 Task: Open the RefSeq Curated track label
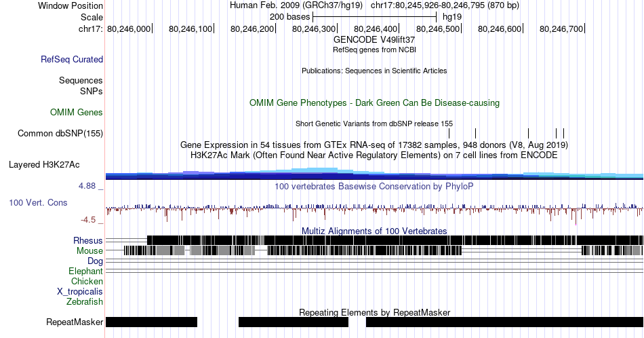[71, 60]
